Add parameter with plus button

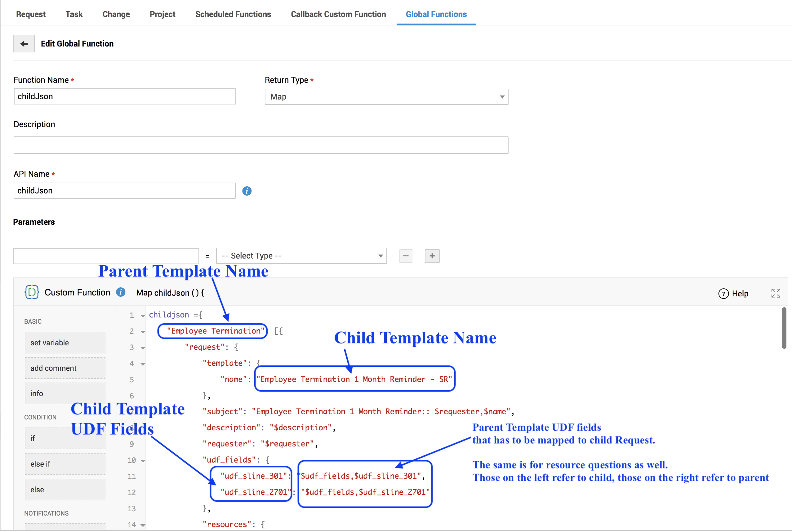click(x=432, y=256)
